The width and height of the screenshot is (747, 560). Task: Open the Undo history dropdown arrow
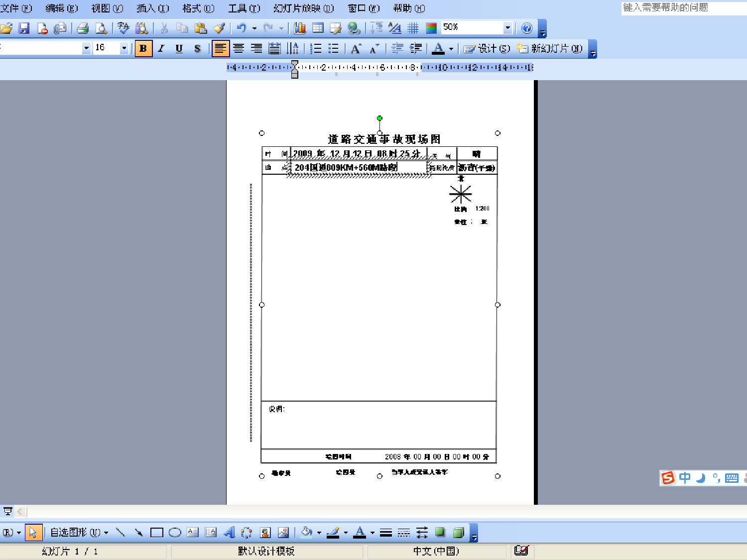[x=254, y=28]
